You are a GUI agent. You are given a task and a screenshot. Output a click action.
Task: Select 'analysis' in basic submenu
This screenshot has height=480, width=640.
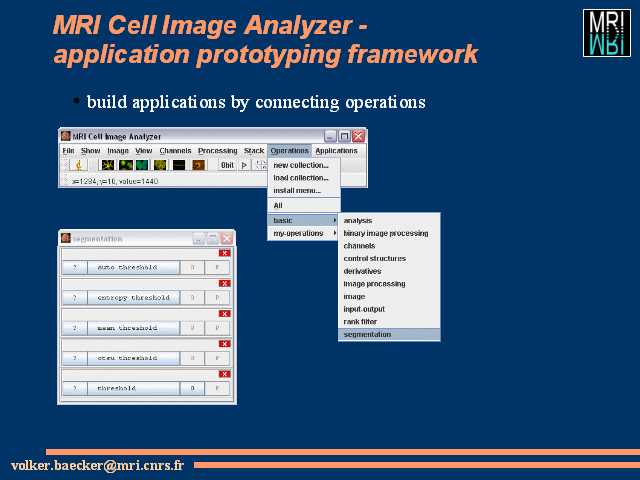(x=389, y=220)
